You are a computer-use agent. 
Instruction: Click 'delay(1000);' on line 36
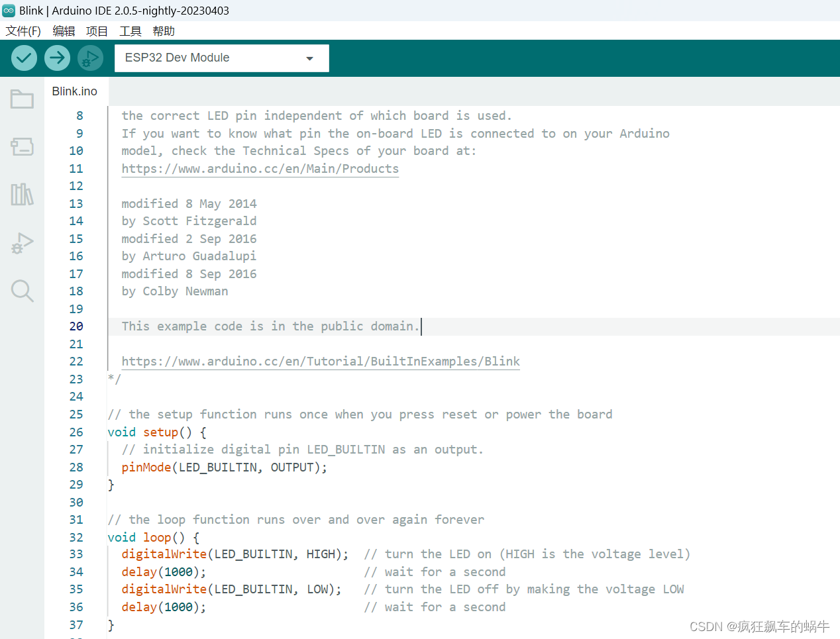pos(164,607)
